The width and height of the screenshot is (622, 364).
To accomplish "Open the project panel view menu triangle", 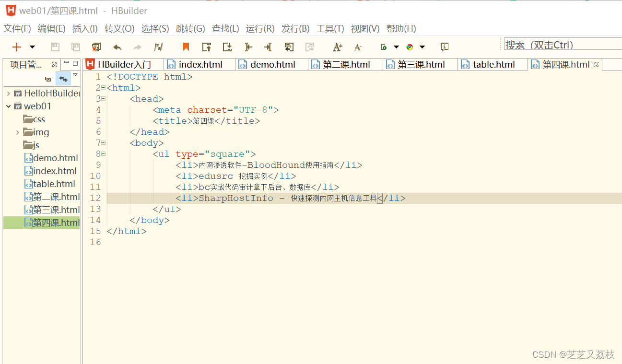I will coord(75,75).
